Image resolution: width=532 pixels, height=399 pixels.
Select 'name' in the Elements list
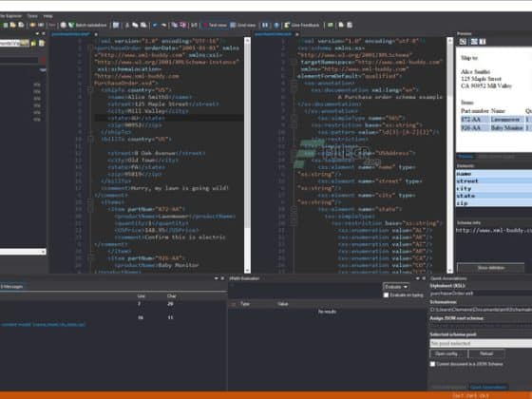click(494, 174)
